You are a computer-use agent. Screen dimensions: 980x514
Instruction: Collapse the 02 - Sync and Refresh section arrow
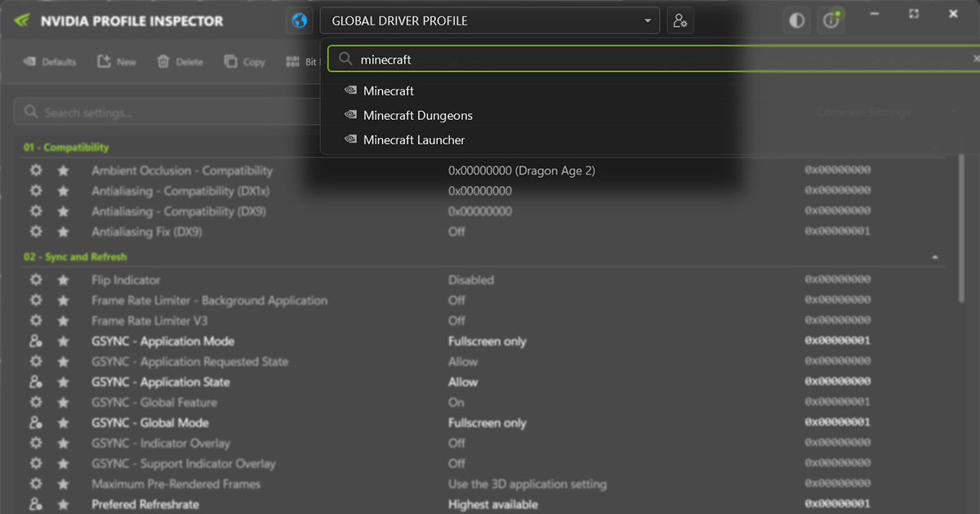coord(935,257)
